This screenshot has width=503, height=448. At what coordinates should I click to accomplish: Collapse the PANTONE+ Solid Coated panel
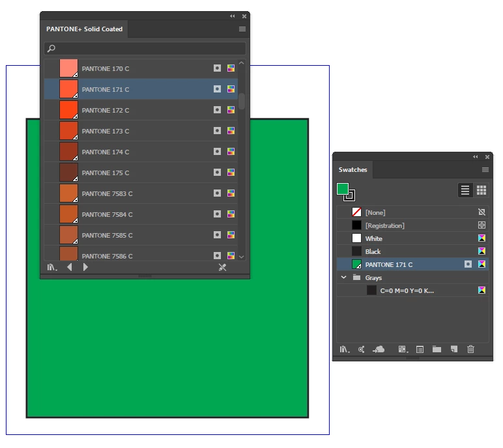(232, 16)
